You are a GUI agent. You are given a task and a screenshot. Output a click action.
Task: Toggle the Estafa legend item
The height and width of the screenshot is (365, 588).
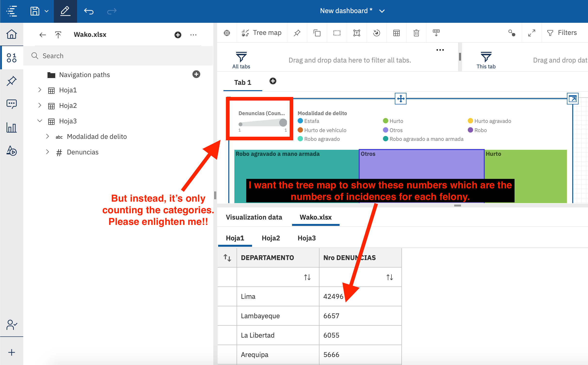[x=309, y=121]
